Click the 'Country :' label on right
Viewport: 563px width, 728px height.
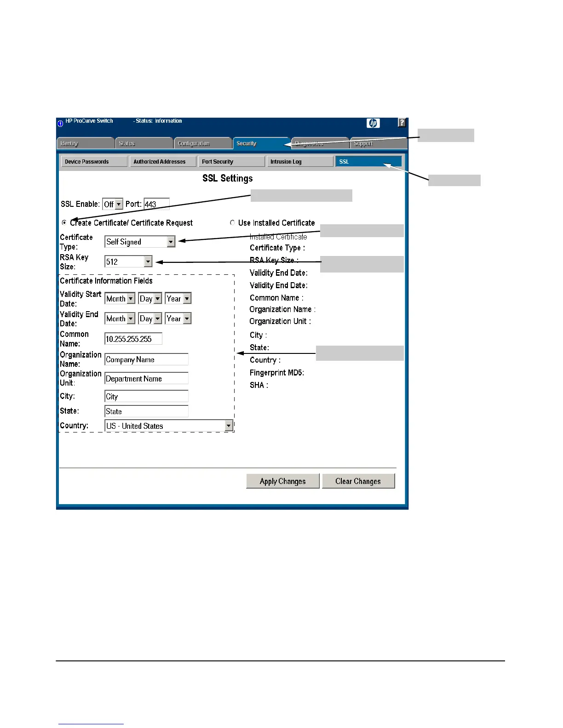point(265,360)
